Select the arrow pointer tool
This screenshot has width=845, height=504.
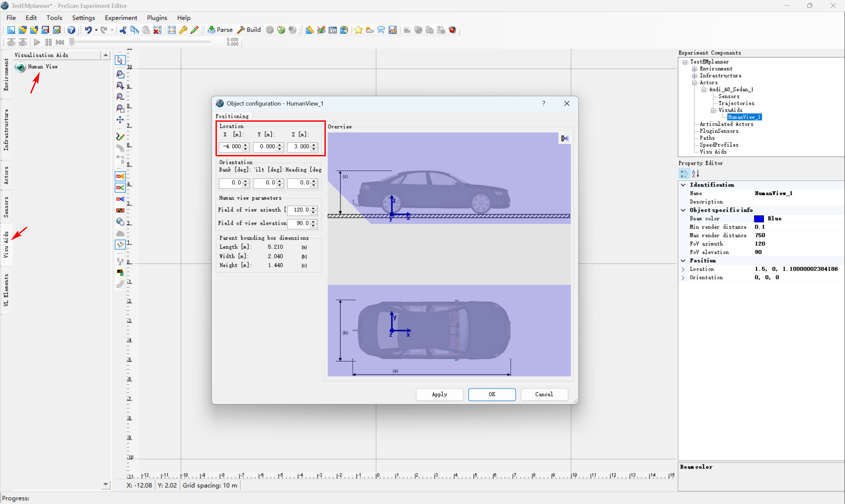[120, 60]
